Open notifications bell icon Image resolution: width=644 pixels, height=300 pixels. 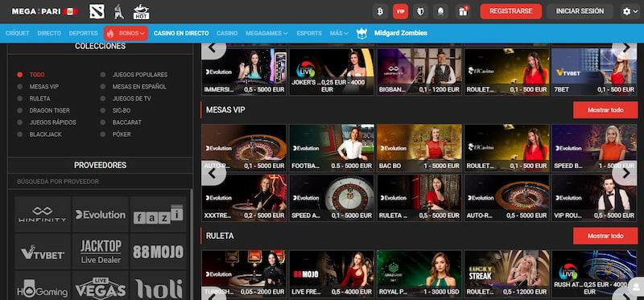point(440,11)
